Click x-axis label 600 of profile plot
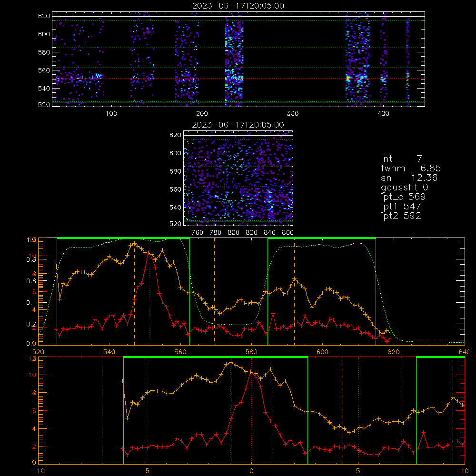476x476 pixels. (322, 352)
